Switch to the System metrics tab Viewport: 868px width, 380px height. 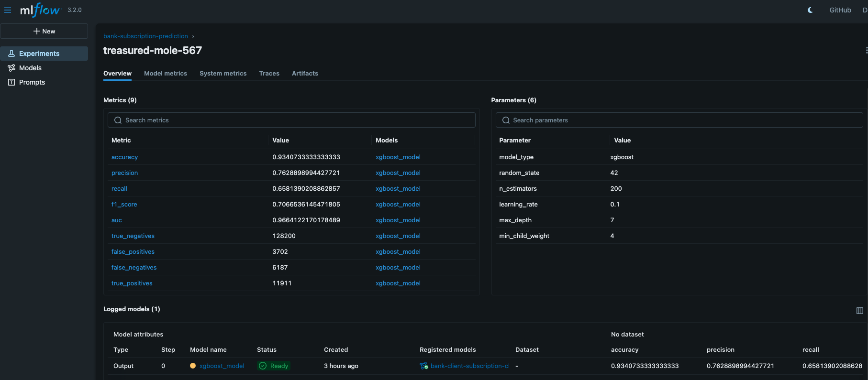pyautogui.click(x=223, y=74)
